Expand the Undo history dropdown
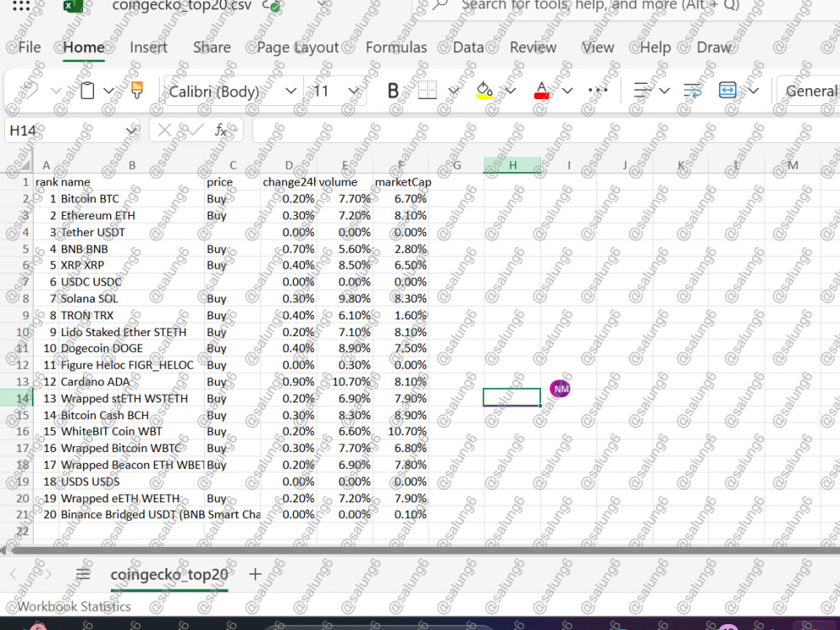Viewport: 840px width, 630px height. (55, 91)
